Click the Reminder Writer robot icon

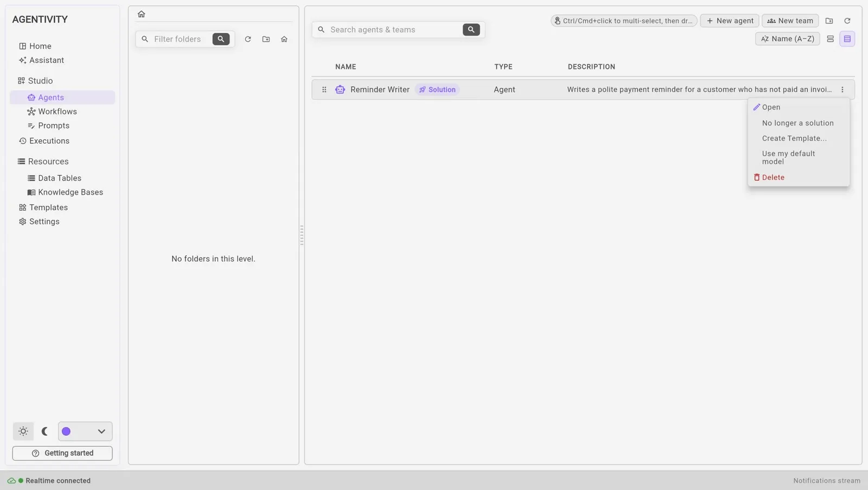(x=340, y=89)
